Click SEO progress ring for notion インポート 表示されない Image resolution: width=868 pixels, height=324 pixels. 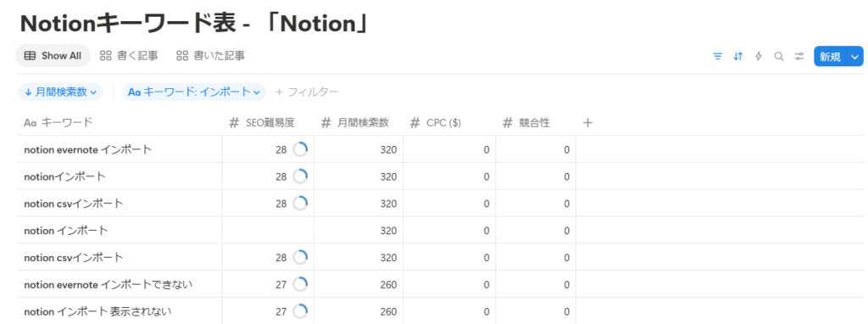pyautogui.click(x=300, y=312)
